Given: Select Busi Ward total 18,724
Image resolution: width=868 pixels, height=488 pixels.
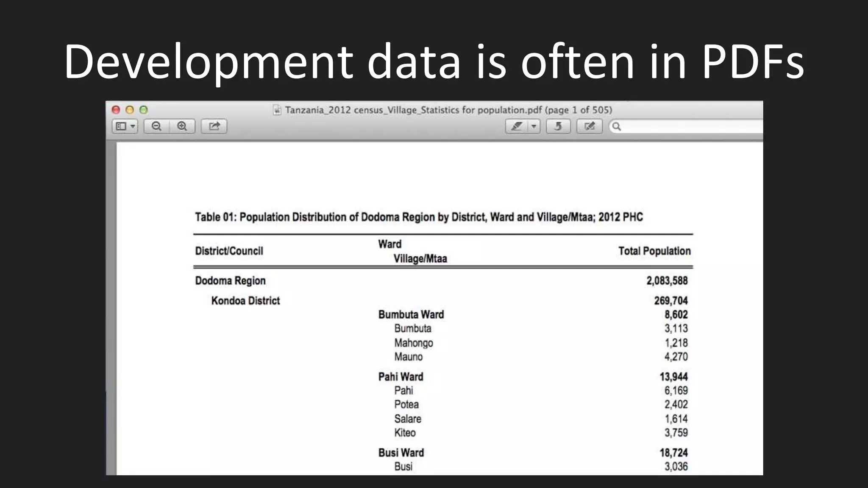Looking at the screenshot, I should (673, 453).
